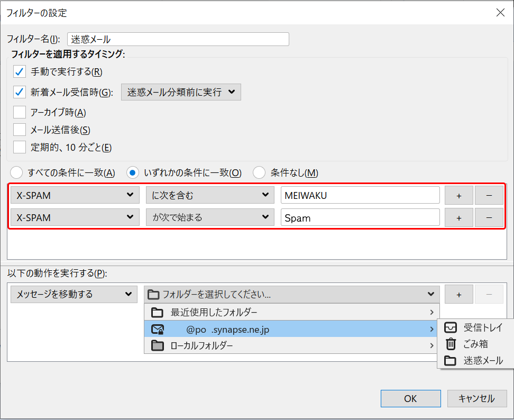The image size is (514, 420).
Task: Enable the アーカイブ時 checkbox
Action: 20,112
